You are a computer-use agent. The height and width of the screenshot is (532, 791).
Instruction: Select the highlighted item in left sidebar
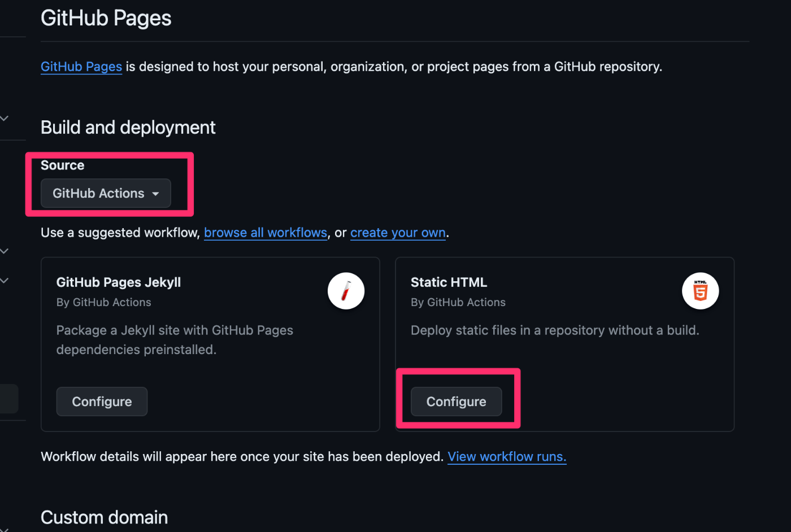click(8, 399)
